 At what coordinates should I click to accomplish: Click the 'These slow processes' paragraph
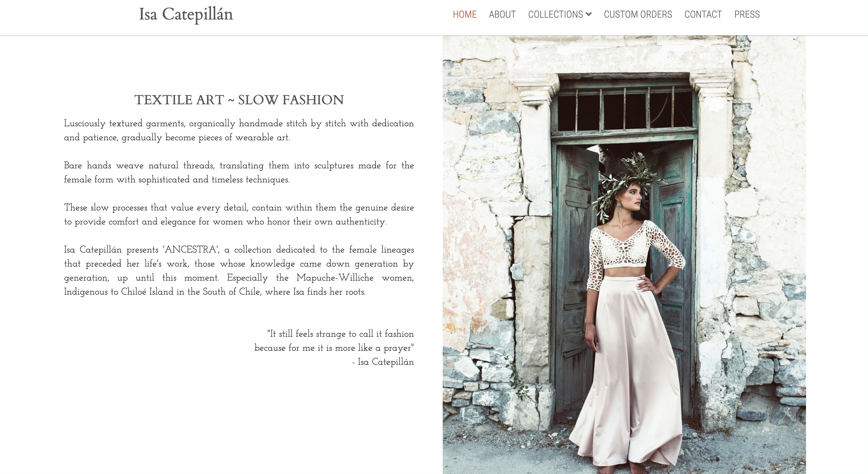[x=239, y=215]
